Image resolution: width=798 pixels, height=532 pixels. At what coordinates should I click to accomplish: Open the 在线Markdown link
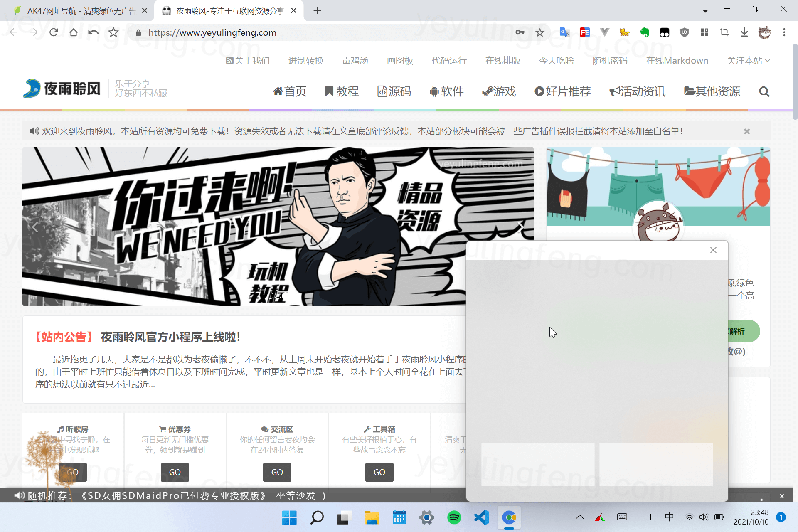(x=677, y=61)
